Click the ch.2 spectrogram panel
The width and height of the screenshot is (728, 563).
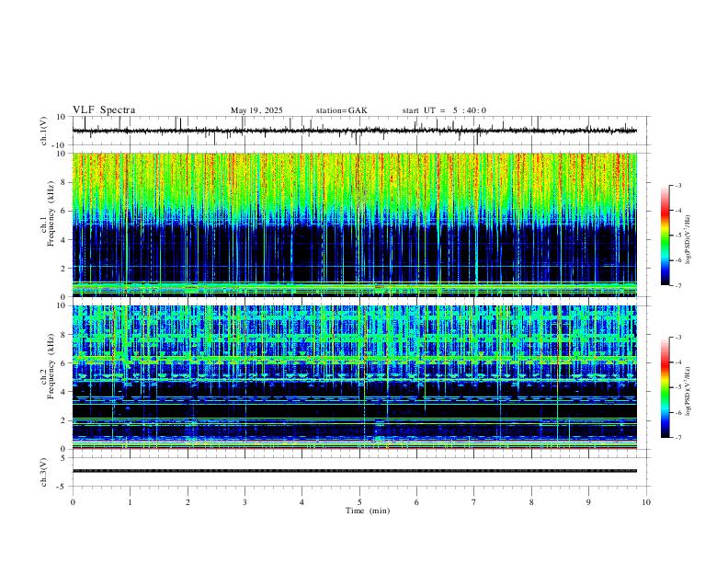click(355, 377)
